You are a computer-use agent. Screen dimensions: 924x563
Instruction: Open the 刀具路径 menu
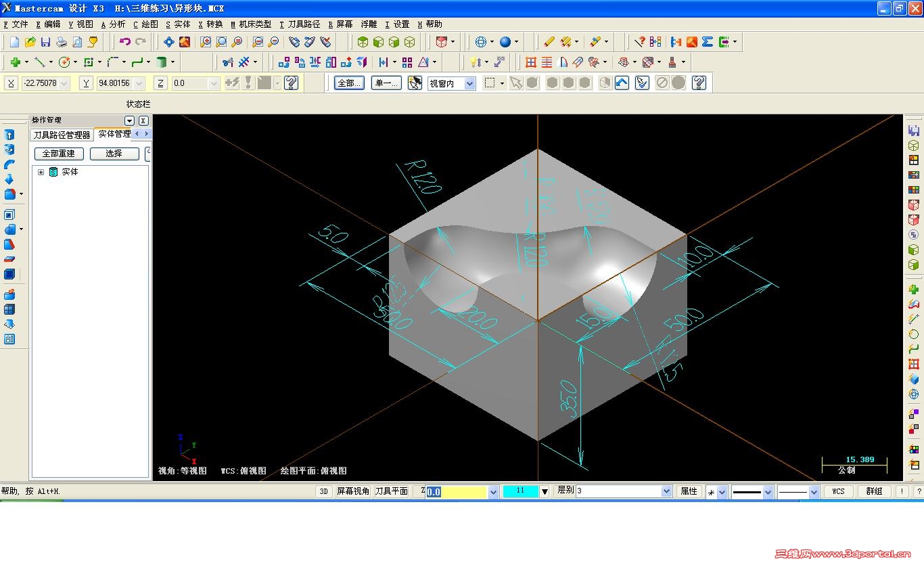tap(300, 24)
